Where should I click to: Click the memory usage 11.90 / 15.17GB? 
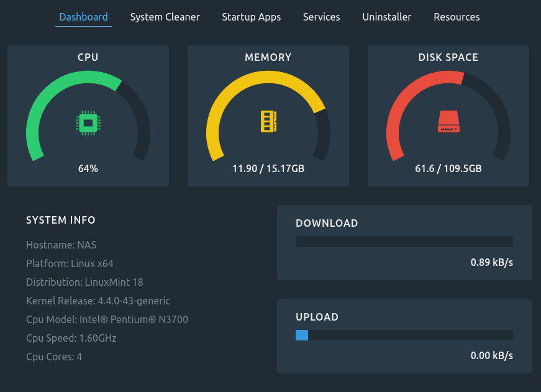[x=268, y=168]
